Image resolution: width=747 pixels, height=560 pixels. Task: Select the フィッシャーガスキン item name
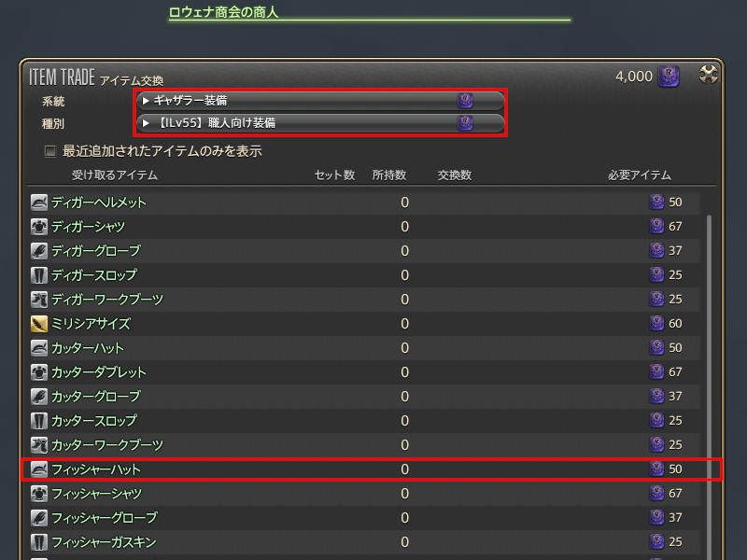104,542
